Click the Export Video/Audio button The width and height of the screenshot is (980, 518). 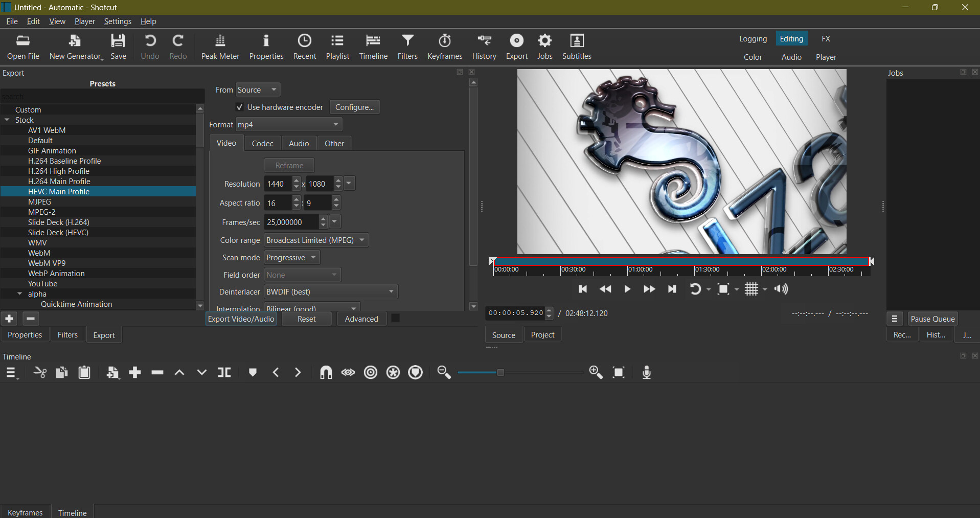[x=241, y=319]
